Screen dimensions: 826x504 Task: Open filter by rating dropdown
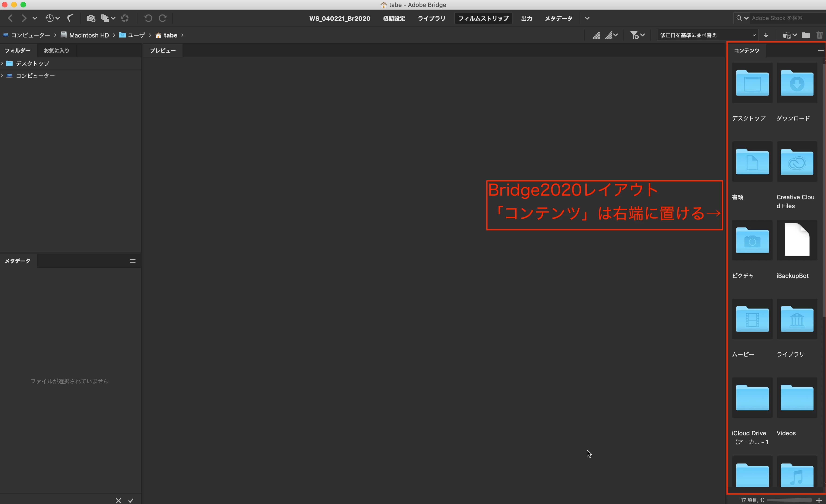click(637, 35)
